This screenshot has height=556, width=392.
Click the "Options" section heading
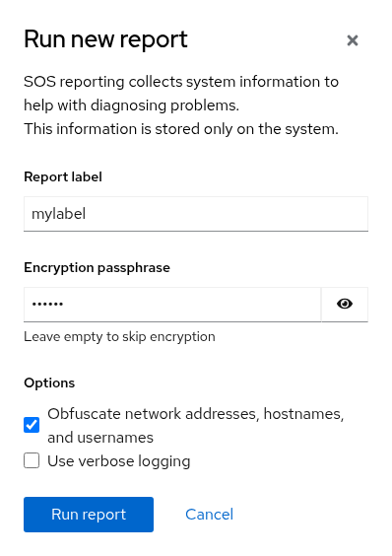point(49,382)
